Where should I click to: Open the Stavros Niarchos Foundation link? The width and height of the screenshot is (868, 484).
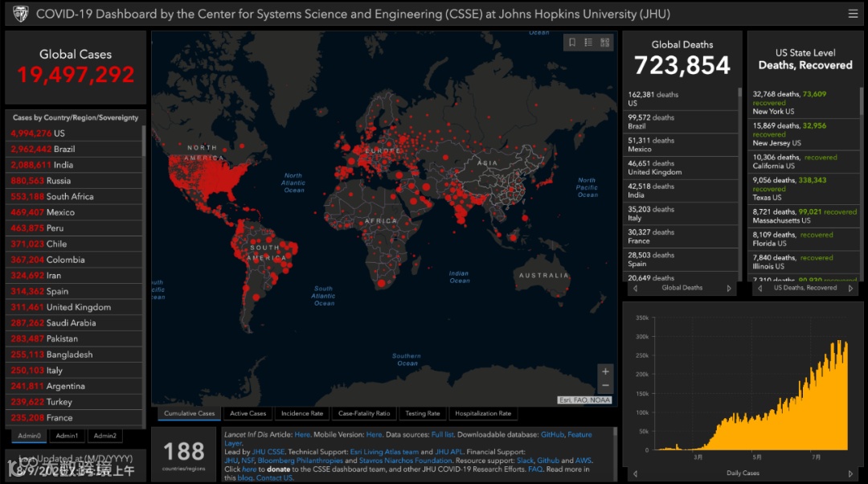[405, 460]
